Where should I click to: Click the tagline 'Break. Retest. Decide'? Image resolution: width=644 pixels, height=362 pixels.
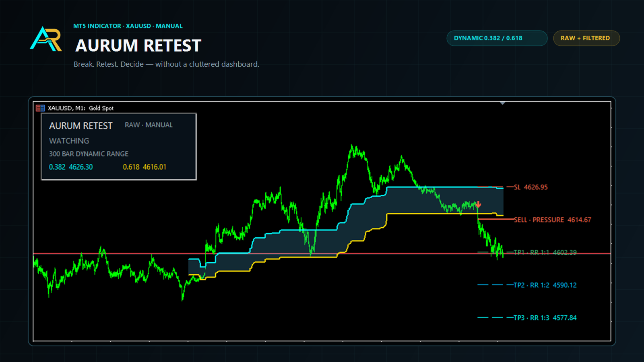(x=109, y=64)
